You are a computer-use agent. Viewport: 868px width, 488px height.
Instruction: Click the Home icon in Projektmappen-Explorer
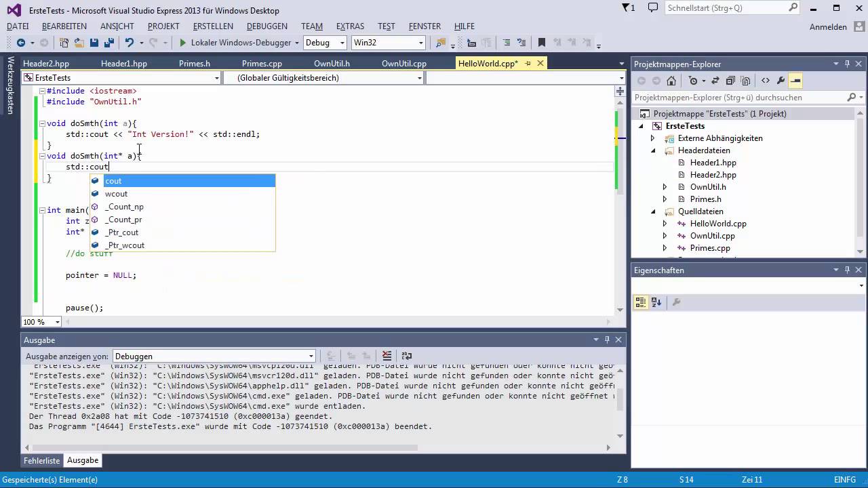point(671,81)
